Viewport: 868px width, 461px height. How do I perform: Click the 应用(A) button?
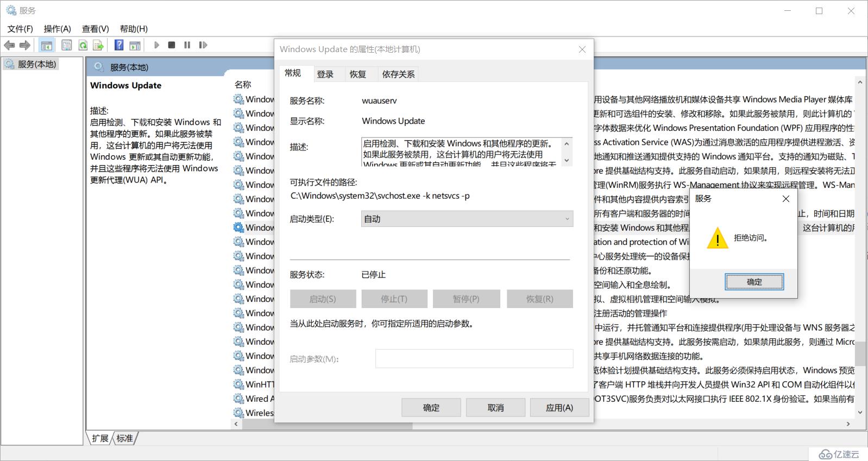coord(559,408)
